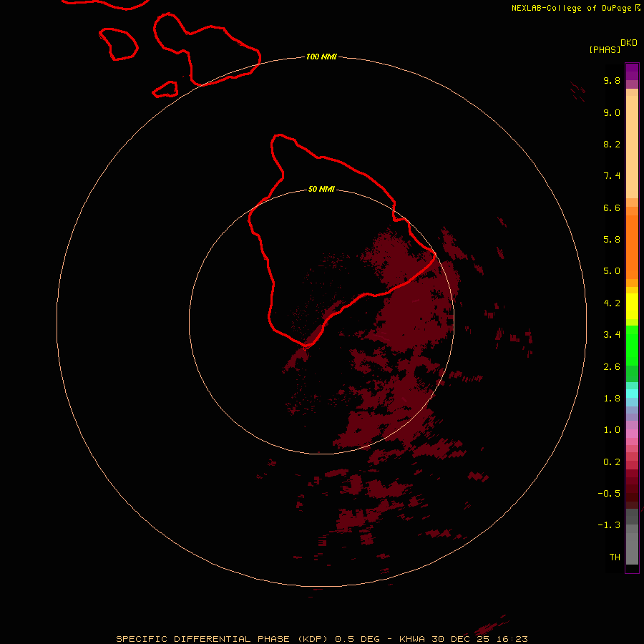The width and height of the screenshot is (644, 644).
Task: Select the 9.8 value on color scale
Action: pos(612,80)
